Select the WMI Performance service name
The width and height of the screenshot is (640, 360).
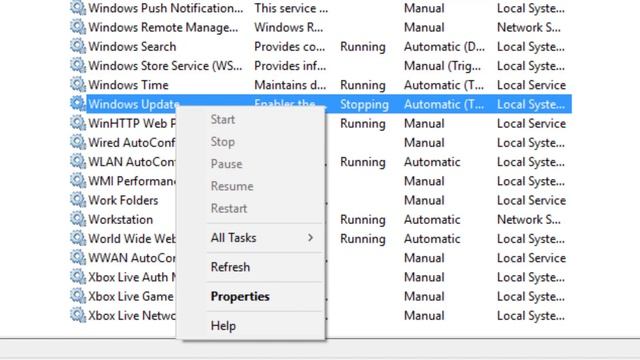click(x=132, y=181)
